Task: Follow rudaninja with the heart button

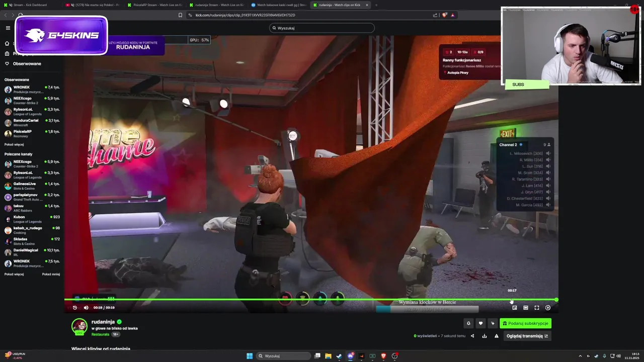Action: (x=480, y=323)
